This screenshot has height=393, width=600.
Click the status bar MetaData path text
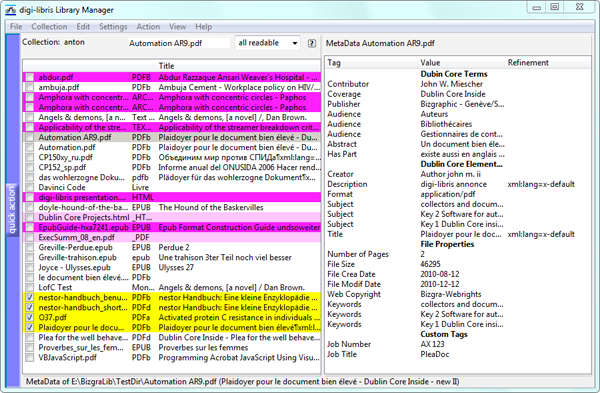(x=243, y=382)
